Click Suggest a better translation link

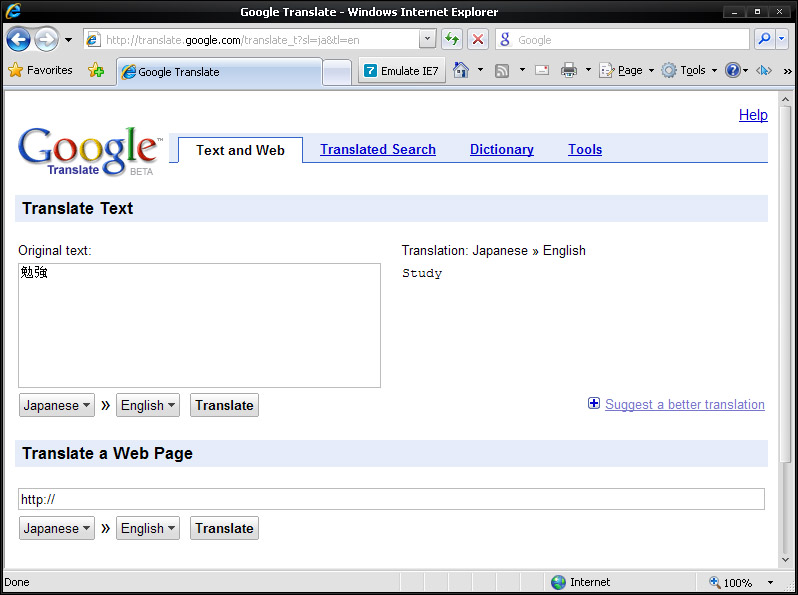click(685, 405)
